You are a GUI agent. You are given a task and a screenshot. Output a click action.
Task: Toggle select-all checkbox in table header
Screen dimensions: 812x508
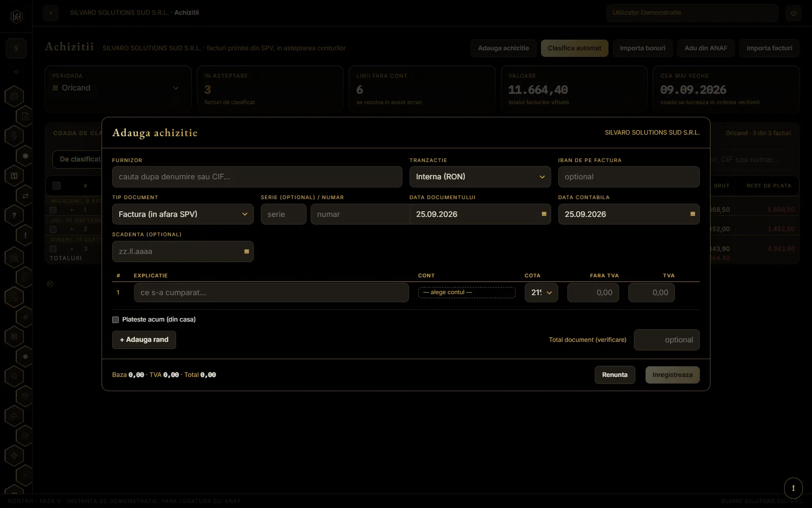pyautogui.click(x=56, y=186)
